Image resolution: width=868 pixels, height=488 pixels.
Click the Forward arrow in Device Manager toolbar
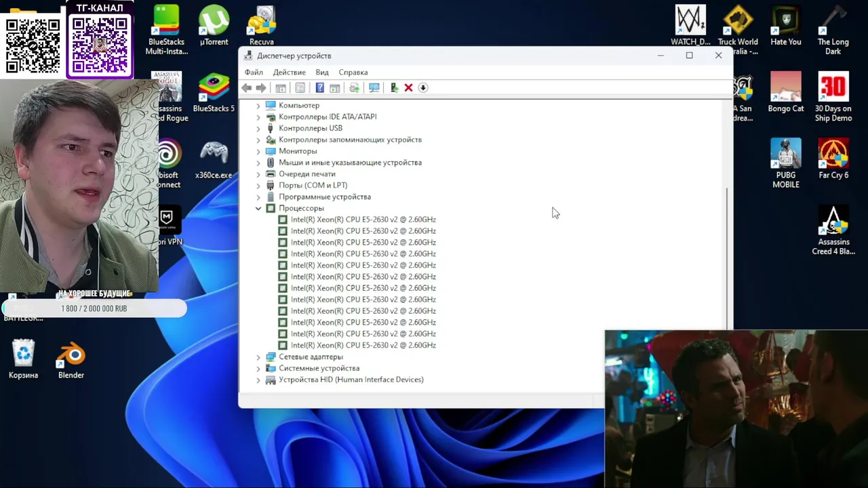point(261,87)
